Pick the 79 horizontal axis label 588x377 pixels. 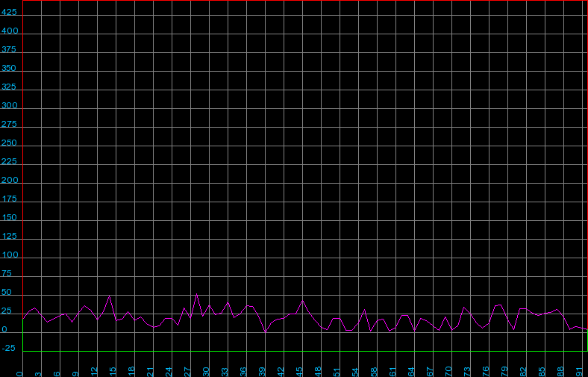coord(505,372)
